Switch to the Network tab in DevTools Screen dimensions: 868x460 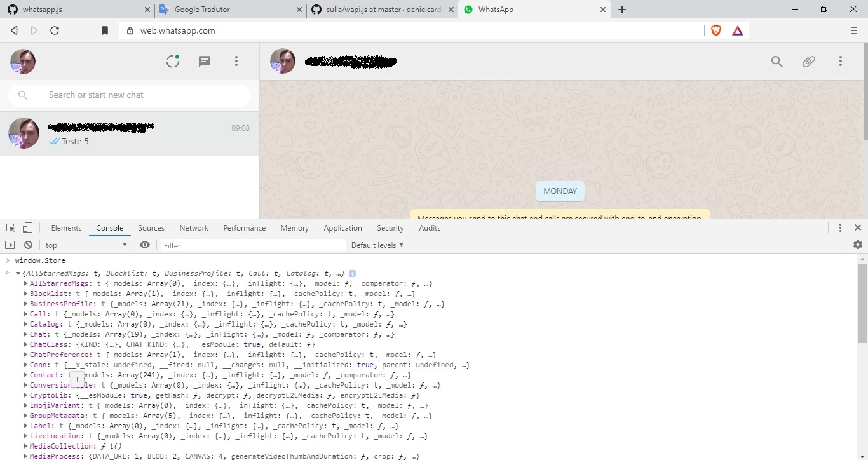coord(193,227)
